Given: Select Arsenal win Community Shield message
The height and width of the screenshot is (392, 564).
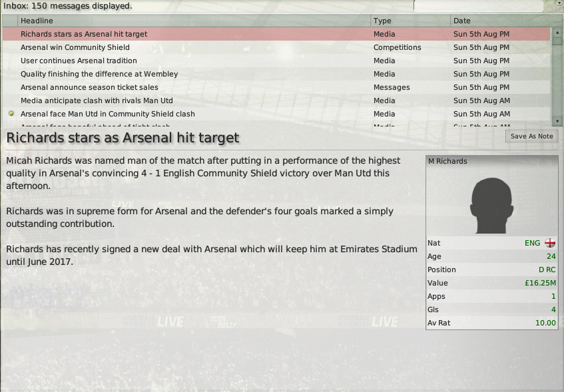Looking at the screenshot, I should click(276, 47).
